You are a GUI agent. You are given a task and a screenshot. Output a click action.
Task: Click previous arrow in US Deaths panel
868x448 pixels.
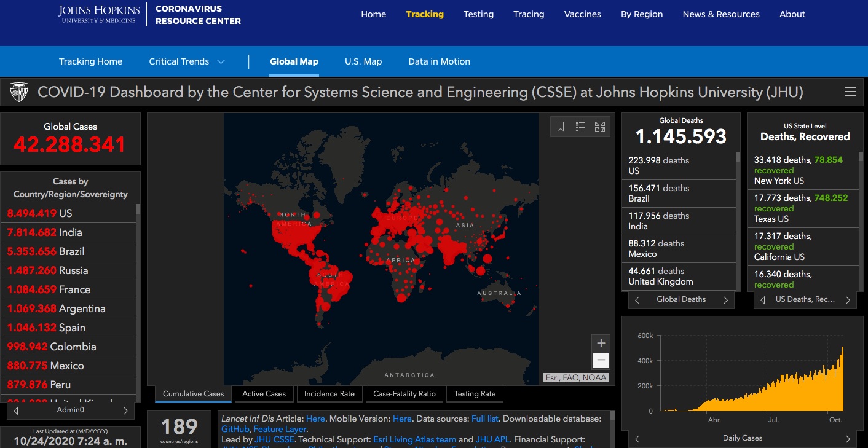[x=762, y=300]
